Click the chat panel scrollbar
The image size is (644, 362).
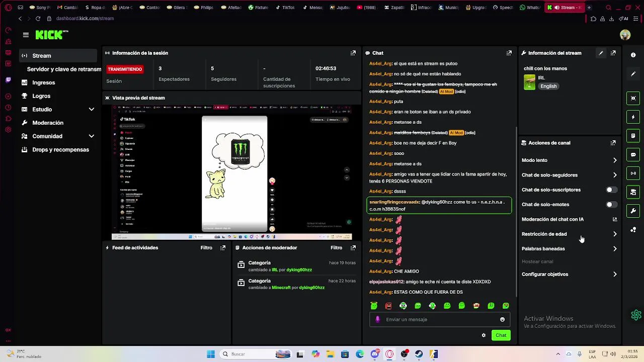(x=516, y=211)
